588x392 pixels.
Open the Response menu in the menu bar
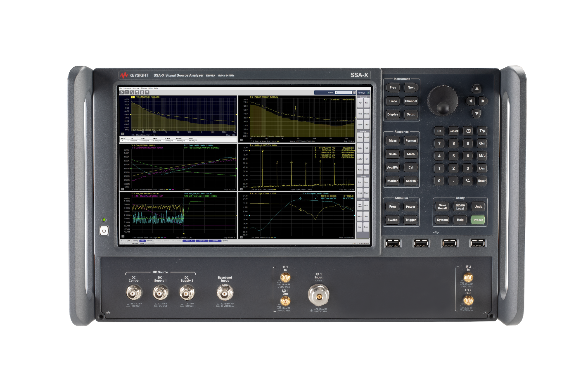click(x=136, y=88)
